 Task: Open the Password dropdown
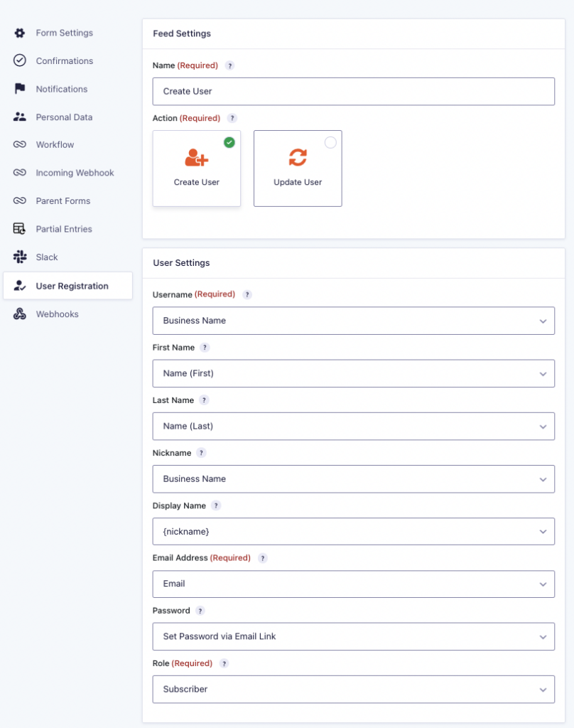click(353, 636)
